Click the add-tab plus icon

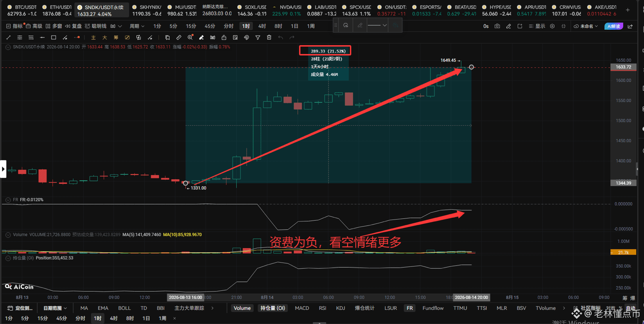coord(628,10)
